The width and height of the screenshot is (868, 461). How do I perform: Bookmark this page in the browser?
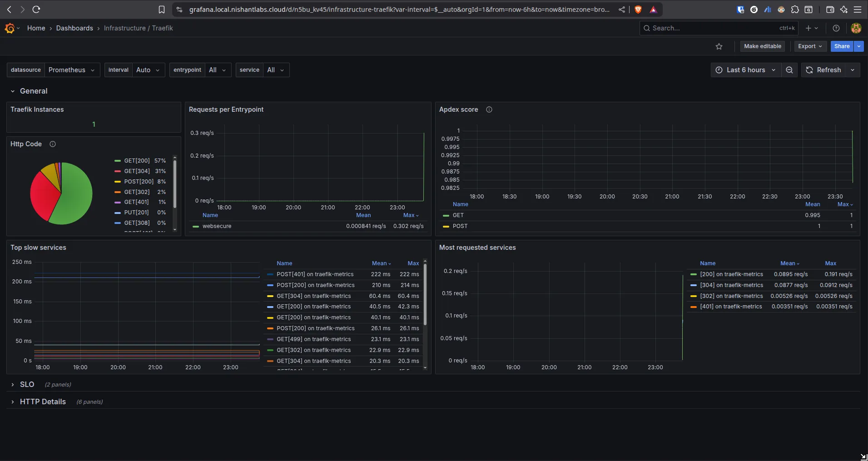[162, 10]
